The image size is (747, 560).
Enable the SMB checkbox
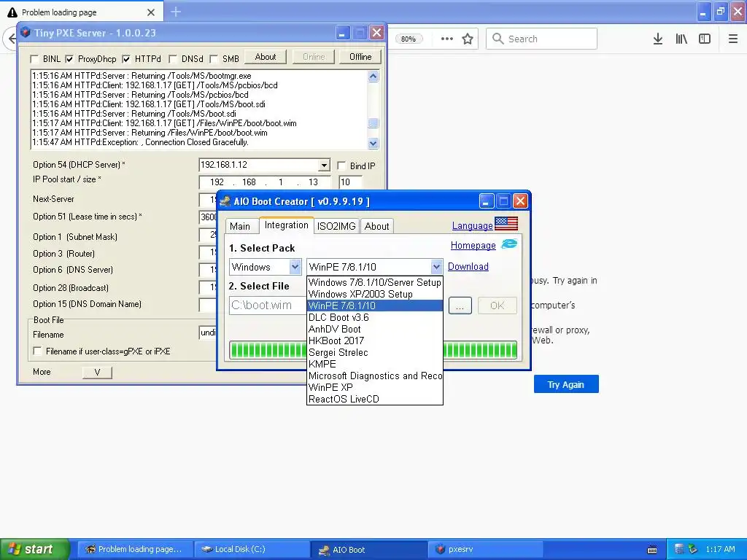pos(214,59)
